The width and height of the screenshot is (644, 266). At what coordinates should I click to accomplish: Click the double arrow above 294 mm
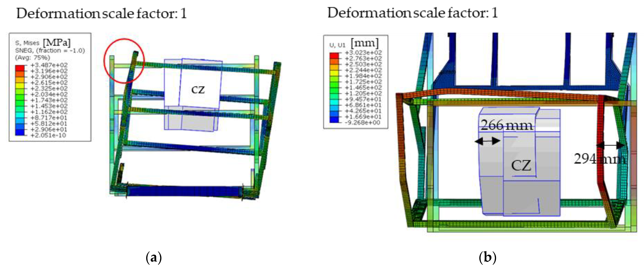(610, 145)
